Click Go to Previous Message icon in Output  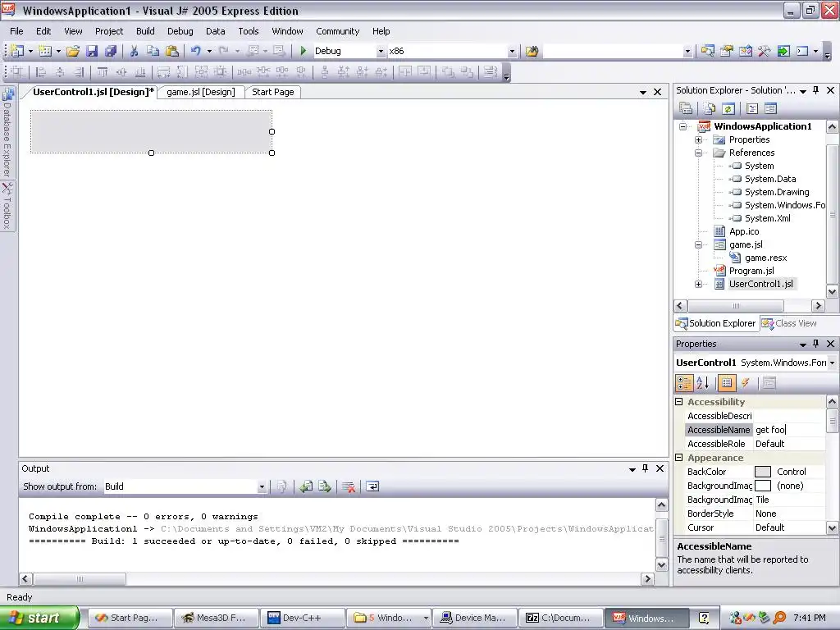tap(306, 486)
